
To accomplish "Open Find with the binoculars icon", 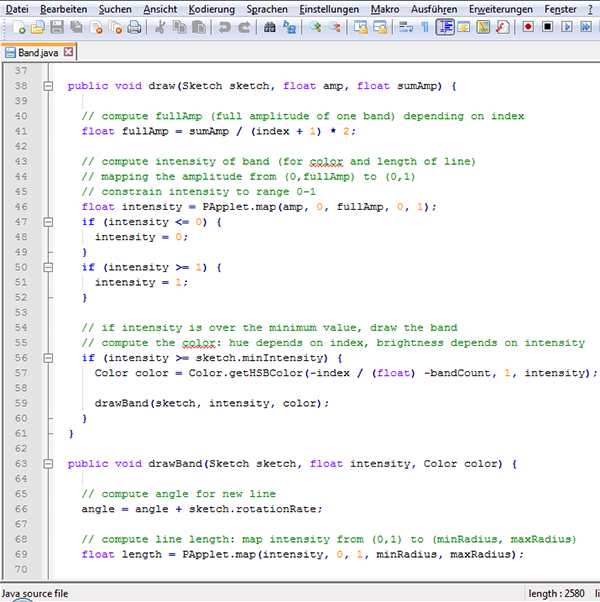I will click(269, 27).
